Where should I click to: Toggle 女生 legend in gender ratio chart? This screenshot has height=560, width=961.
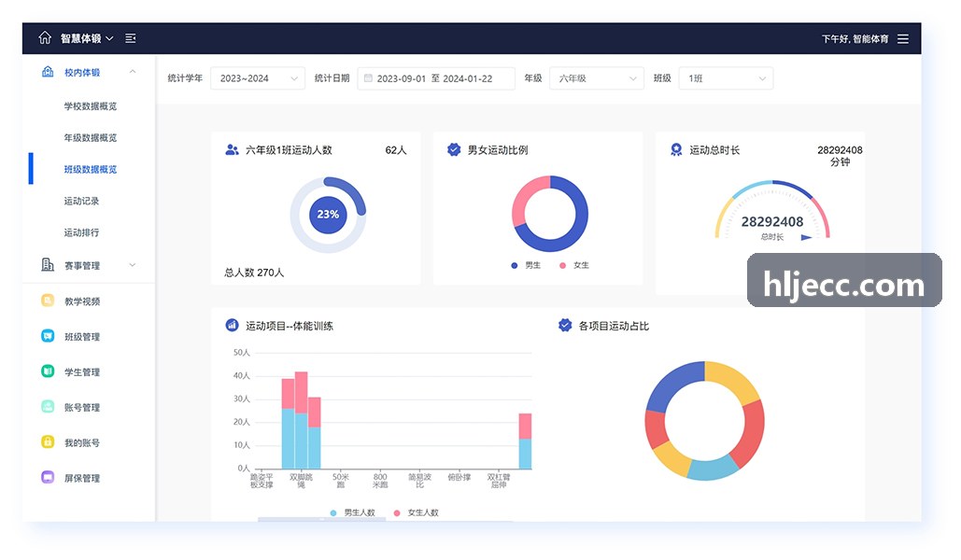pos(574,265)
